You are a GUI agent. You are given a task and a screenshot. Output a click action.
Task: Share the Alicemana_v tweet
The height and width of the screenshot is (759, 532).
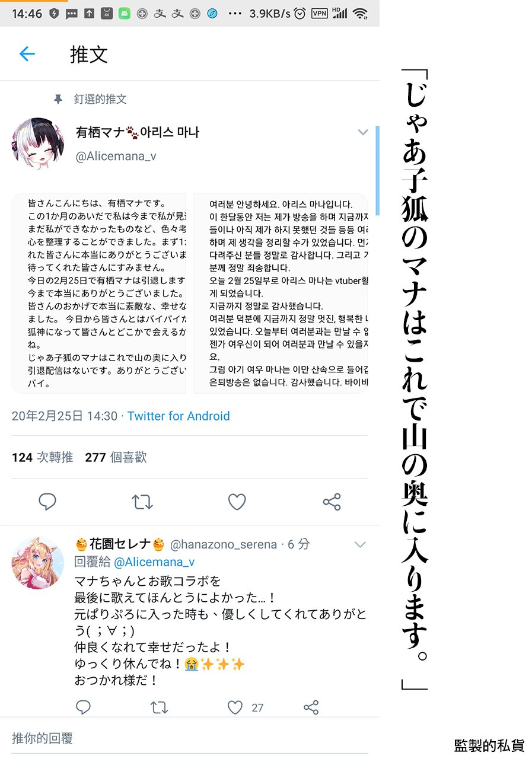(332, 502)
